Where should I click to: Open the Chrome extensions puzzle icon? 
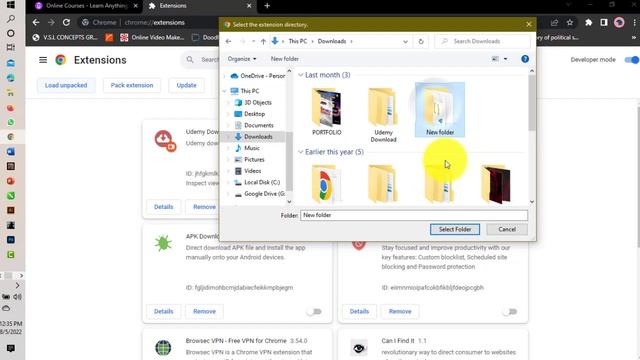588,22
